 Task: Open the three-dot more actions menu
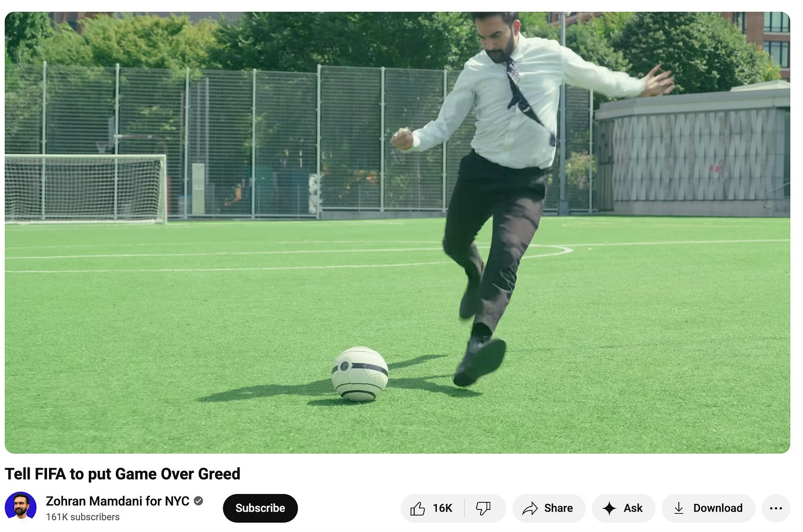click(775, 508)
